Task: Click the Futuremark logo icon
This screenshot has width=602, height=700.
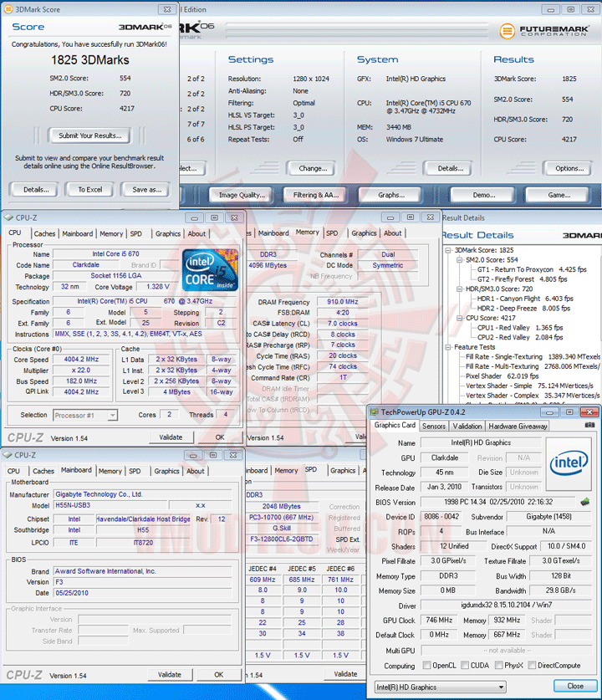Action: point(507,31)
